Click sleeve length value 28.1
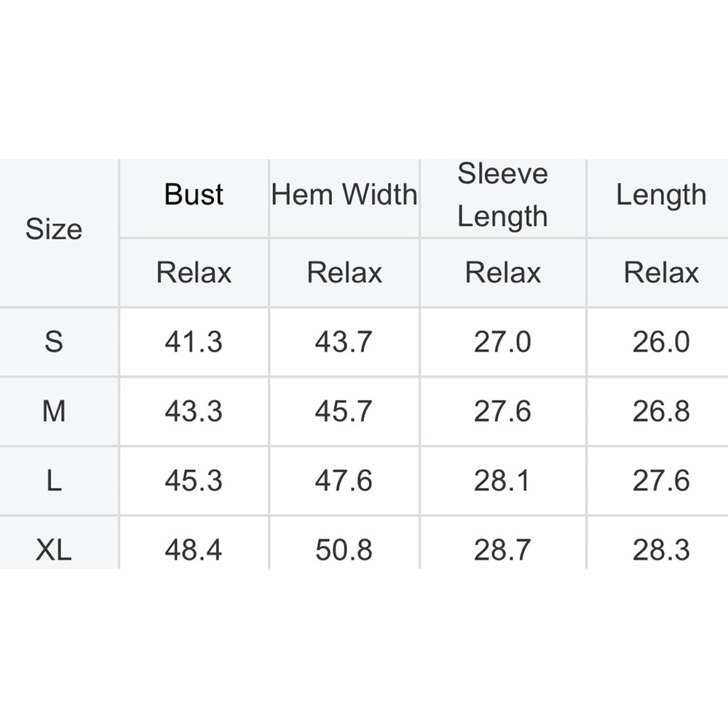This screenshot has width=728, height=728. pos(502,480)
